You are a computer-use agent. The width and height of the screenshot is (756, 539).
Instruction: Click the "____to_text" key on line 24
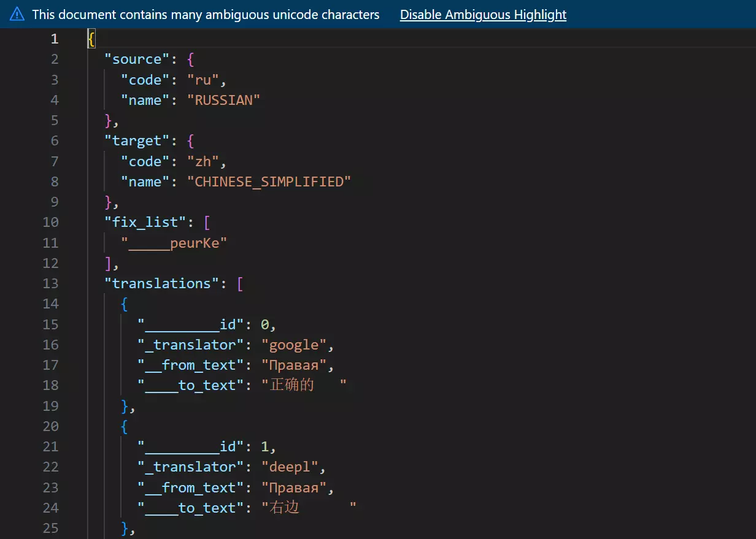tap(190, 508)
